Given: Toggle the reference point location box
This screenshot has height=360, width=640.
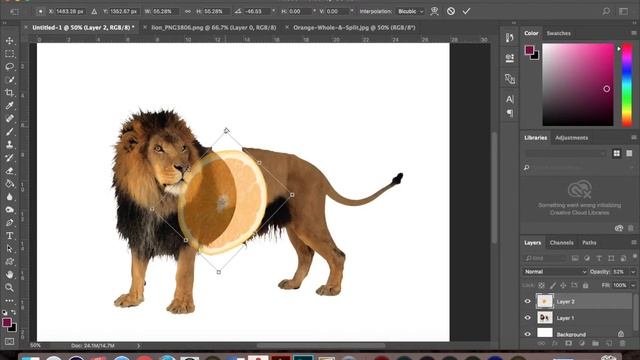Looking at the screenshot, I should pyautogui.click(x=40, y=11).
